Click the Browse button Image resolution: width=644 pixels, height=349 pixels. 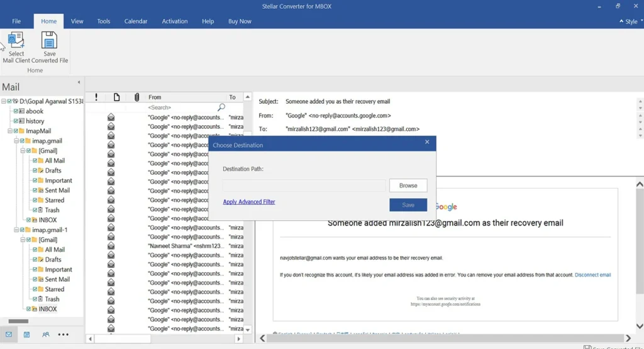click(x=408, y=186)
